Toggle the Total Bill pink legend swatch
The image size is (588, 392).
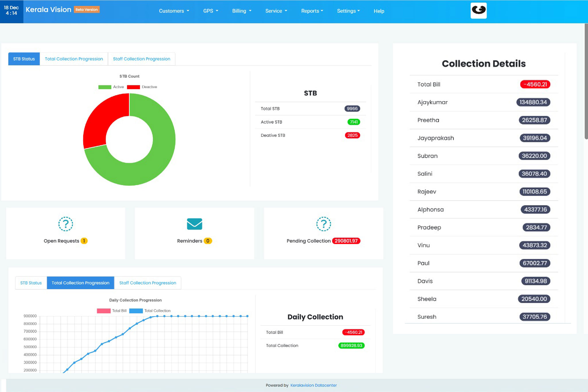(104, 311)
